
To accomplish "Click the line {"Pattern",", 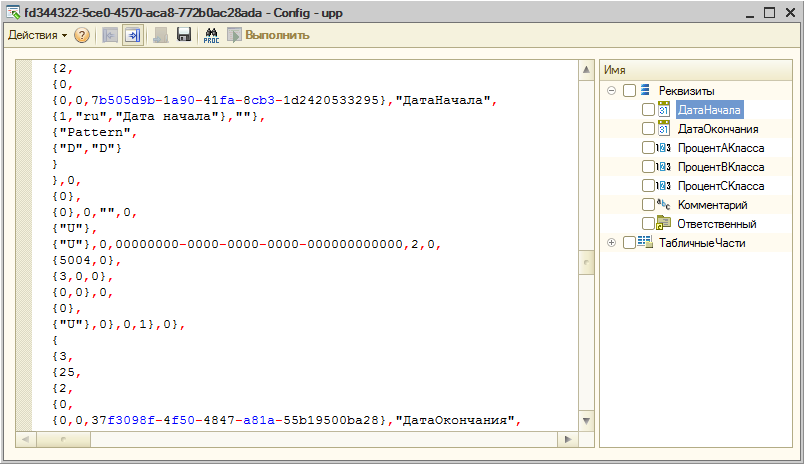I will click(x=95, y=132).
